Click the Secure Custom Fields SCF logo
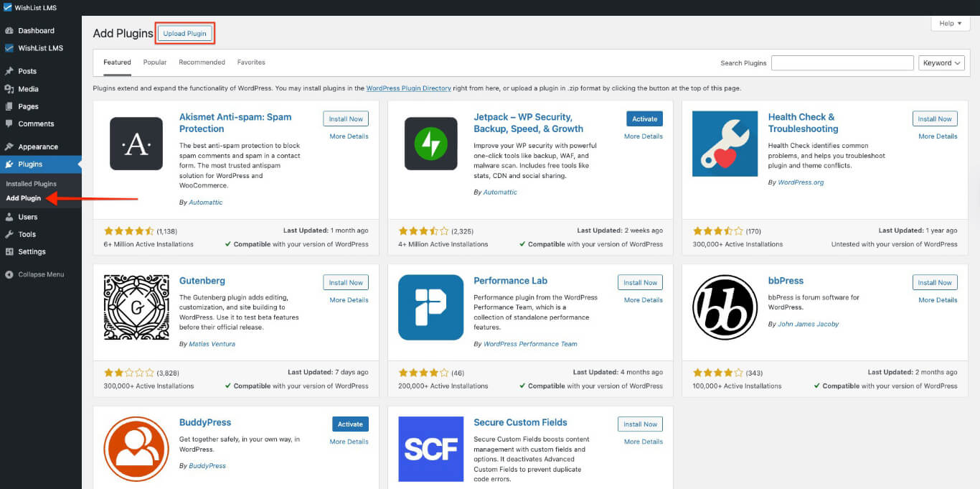The height and width of the screenshot is (489, 980). click(x=430, y=449)
